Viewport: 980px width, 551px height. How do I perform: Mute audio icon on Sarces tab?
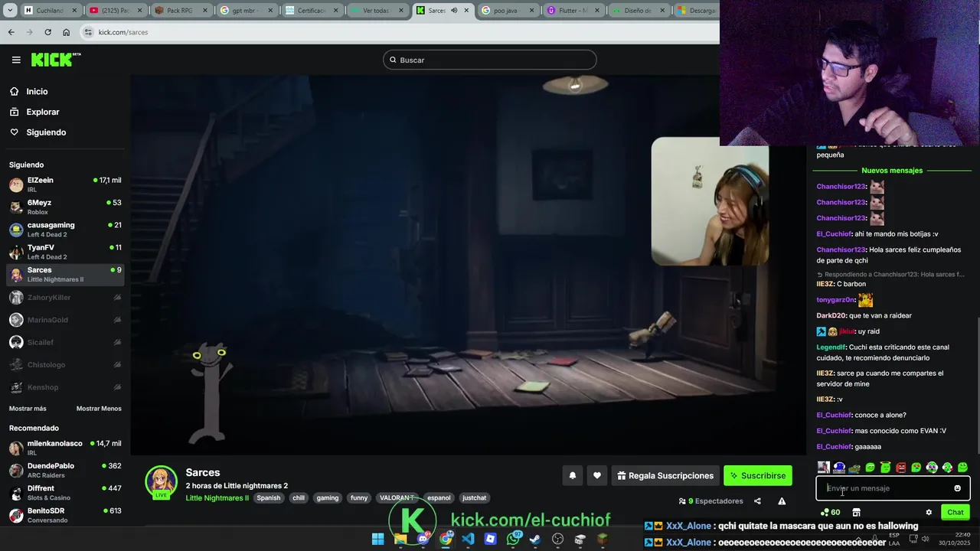pyautogui.click(x=454, y=11)
